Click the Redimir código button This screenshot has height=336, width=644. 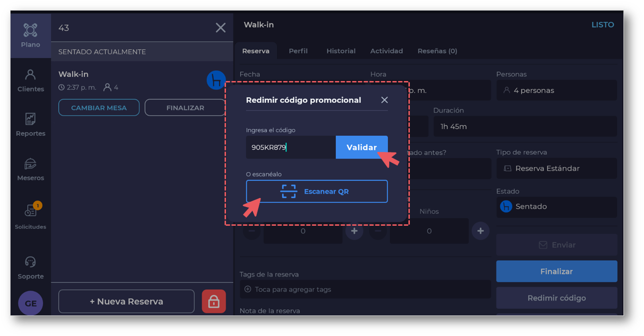tap(556, 298)
